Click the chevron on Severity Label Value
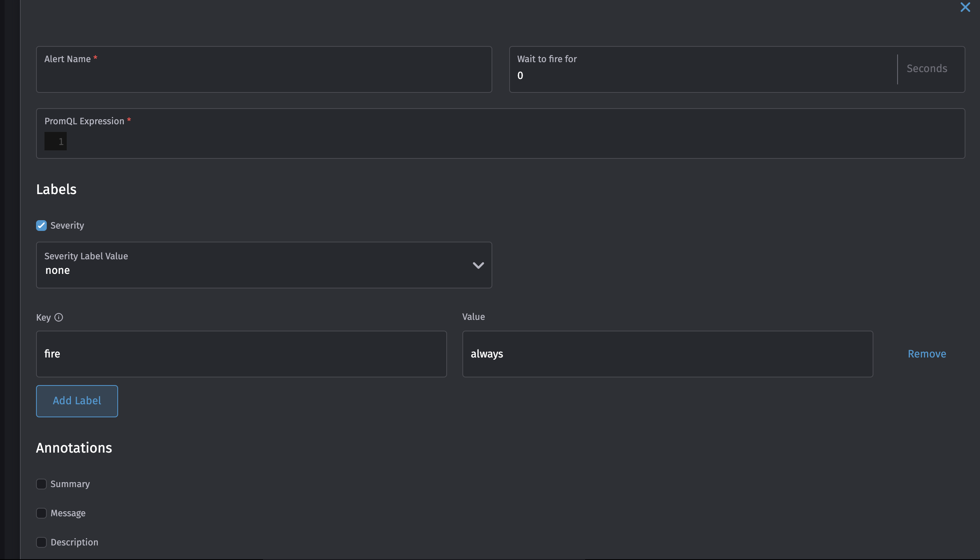Viewport: 980px width, 560px height. click(478, 265)
